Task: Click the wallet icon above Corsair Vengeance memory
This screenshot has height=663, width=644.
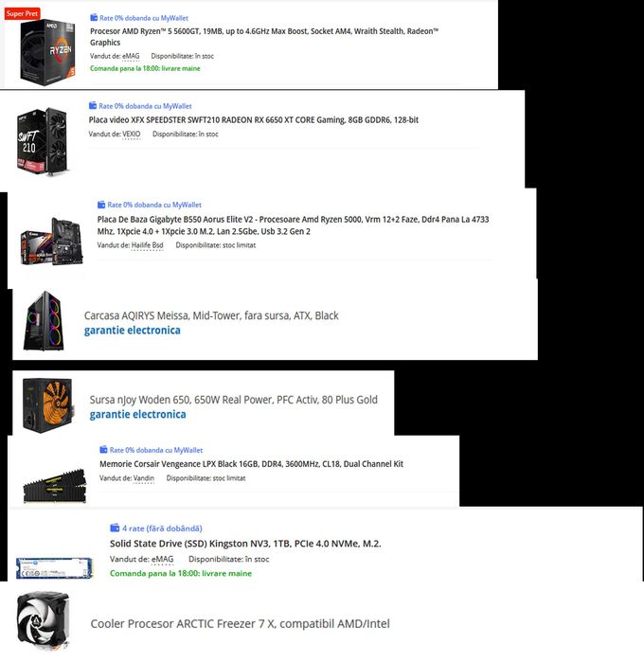Action: pyautogui.click(x=103, y=450)
